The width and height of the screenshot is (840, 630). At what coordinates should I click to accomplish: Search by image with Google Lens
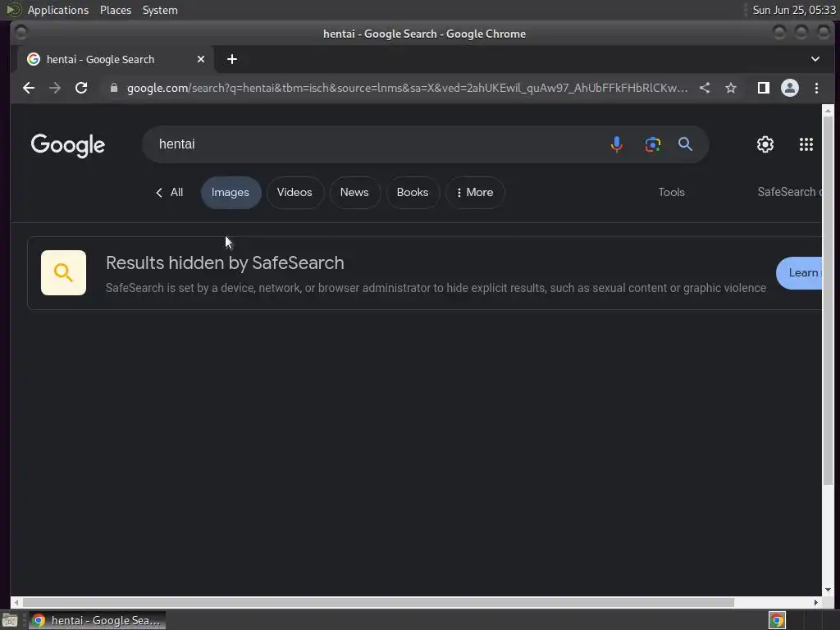652,144
